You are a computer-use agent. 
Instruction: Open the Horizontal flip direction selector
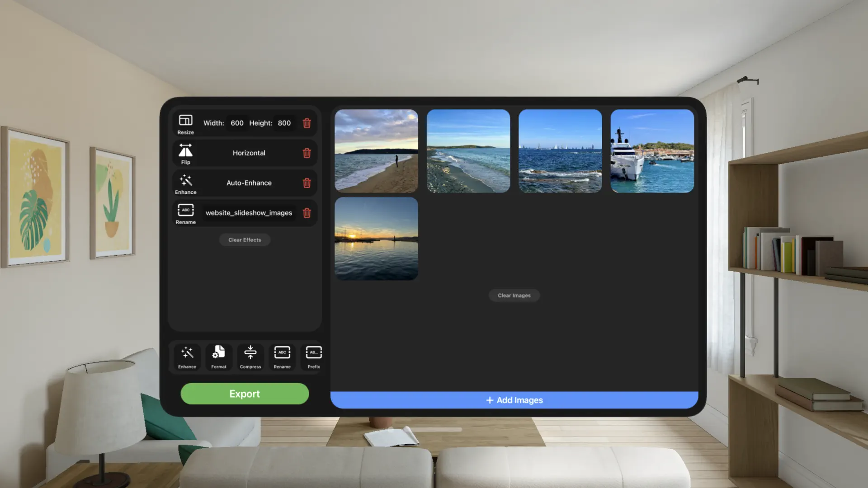249,153
